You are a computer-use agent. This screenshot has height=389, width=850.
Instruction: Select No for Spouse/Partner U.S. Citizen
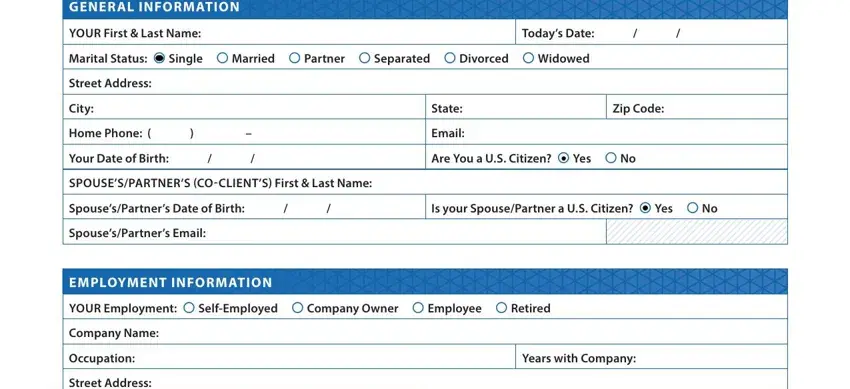pos(693,208)
